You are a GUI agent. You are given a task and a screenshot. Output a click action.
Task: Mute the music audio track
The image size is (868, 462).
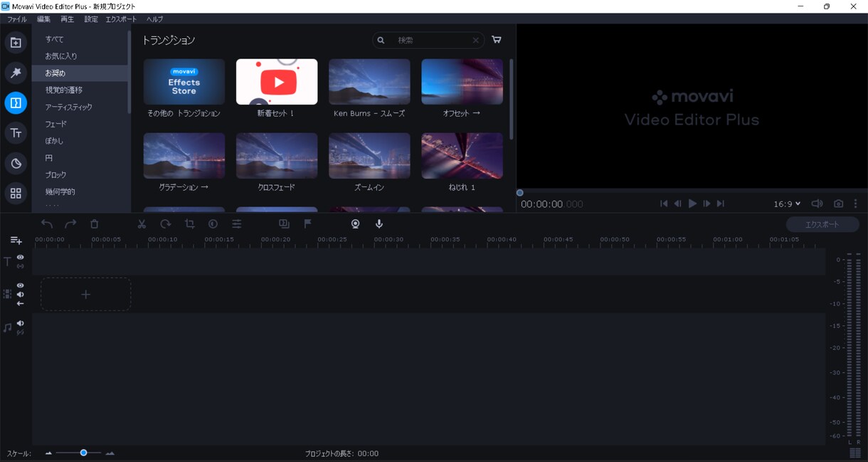coord(21,323)
